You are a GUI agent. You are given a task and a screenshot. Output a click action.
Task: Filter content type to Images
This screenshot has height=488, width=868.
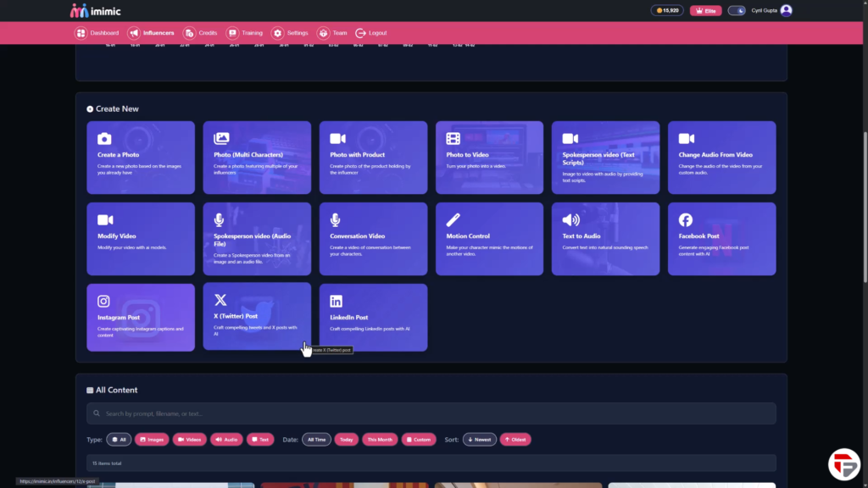coord(152,440)
